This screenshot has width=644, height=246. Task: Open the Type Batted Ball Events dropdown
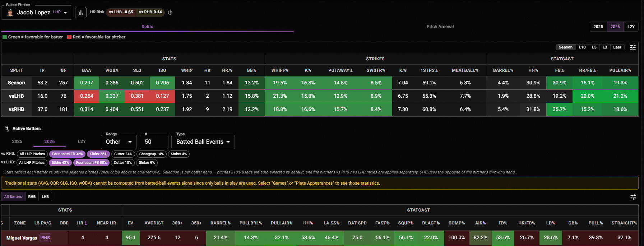203,142
